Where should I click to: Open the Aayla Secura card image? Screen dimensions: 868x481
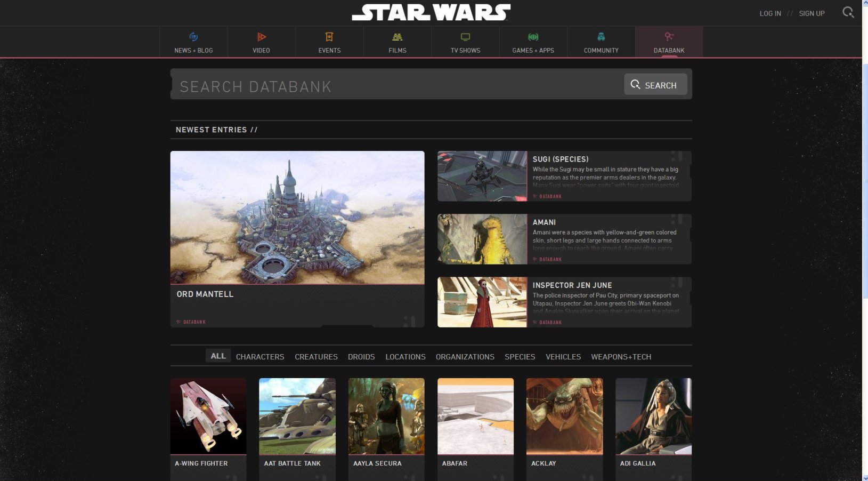pyautogui.click(x=386, y=416)
